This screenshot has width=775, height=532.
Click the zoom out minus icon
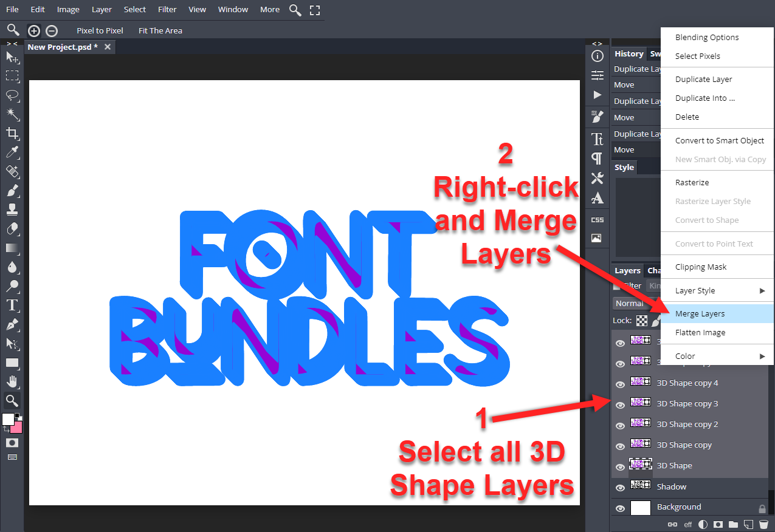[52, 30]
